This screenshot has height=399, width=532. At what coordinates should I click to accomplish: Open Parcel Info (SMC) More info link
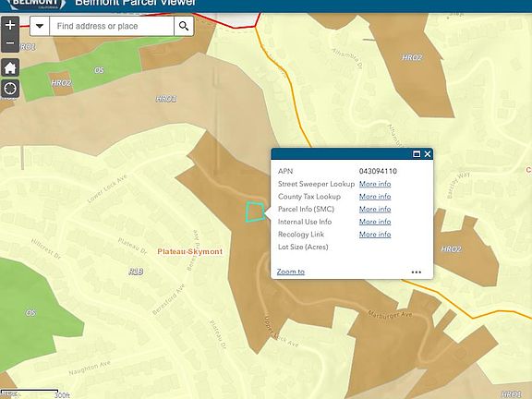tap(375, 209)
